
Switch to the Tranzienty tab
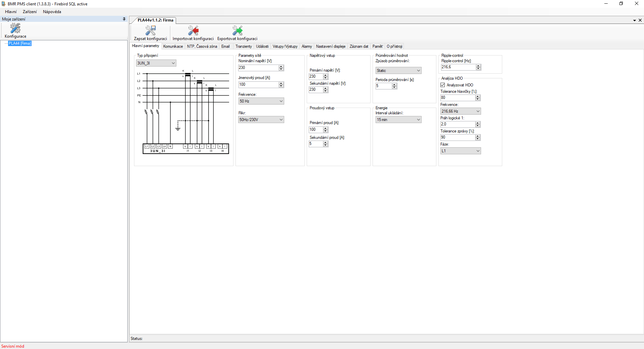coord(244,46)
